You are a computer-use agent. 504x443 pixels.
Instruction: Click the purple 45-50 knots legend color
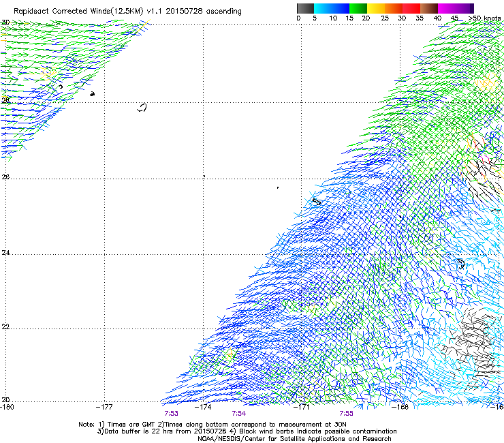click(464, 8)
